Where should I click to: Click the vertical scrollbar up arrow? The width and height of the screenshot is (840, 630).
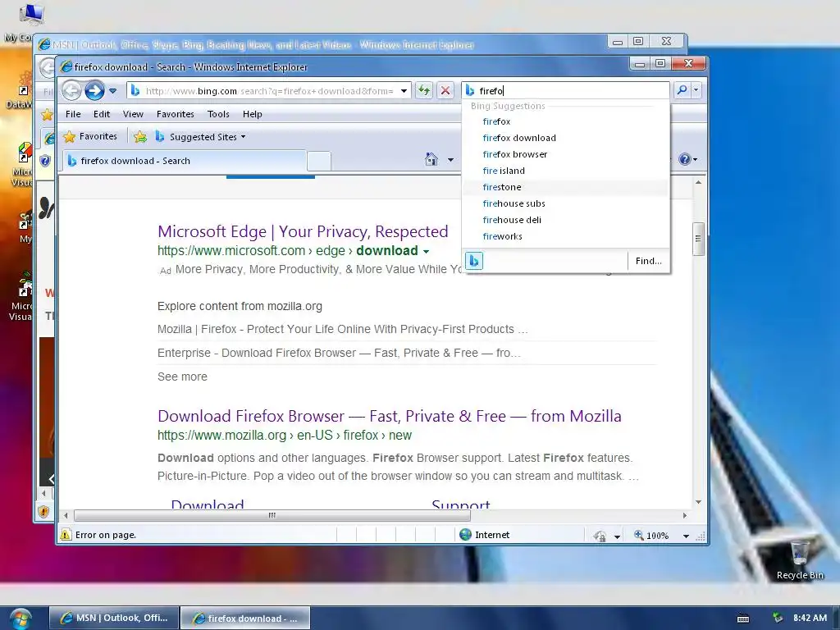(698, 183)
